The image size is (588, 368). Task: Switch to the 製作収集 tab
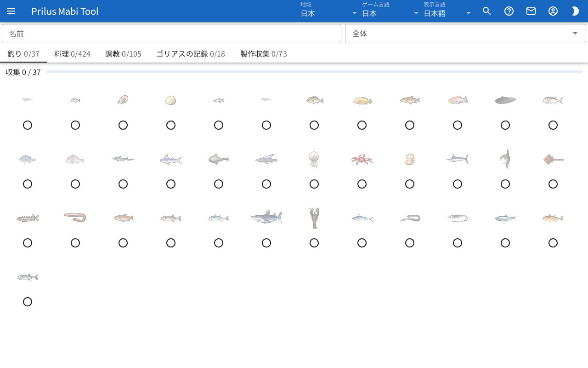pos(264,54)
